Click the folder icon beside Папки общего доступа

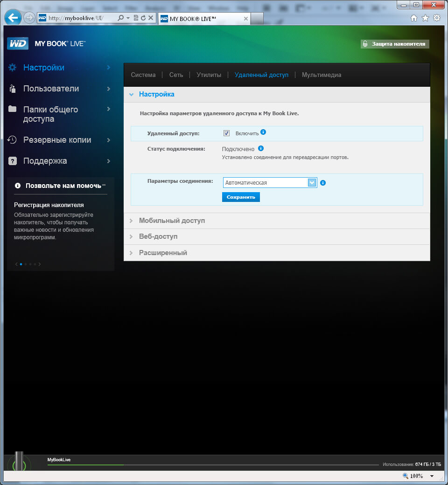(x=13, y=109)
